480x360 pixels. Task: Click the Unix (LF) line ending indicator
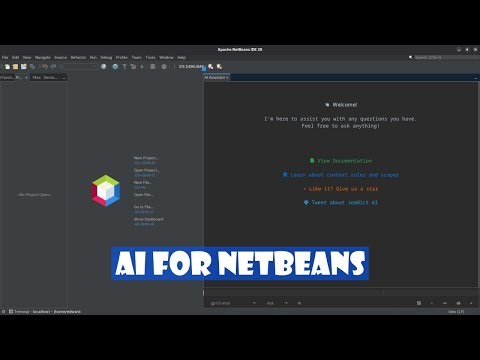pos(456,312)
